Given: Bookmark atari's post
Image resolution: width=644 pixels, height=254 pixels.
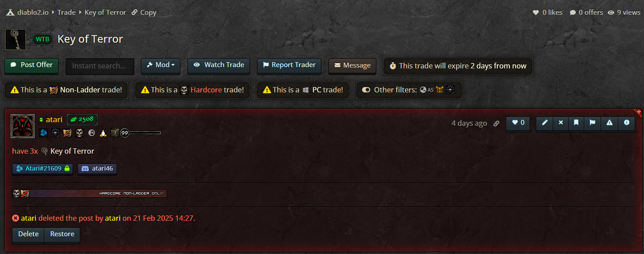Looking at the screenshot, I should [576, 123].
